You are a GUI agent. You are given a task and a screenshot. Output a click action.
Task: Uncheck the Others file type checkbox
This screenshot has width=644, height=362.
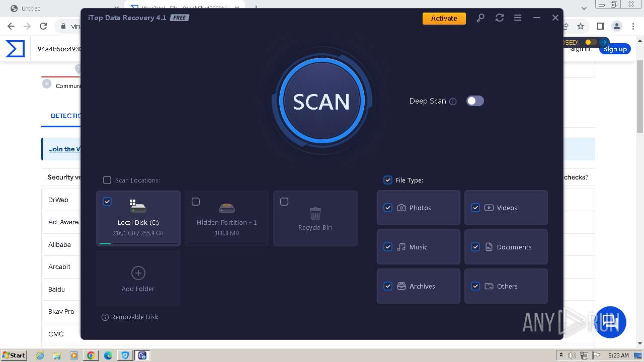[475, 286]
